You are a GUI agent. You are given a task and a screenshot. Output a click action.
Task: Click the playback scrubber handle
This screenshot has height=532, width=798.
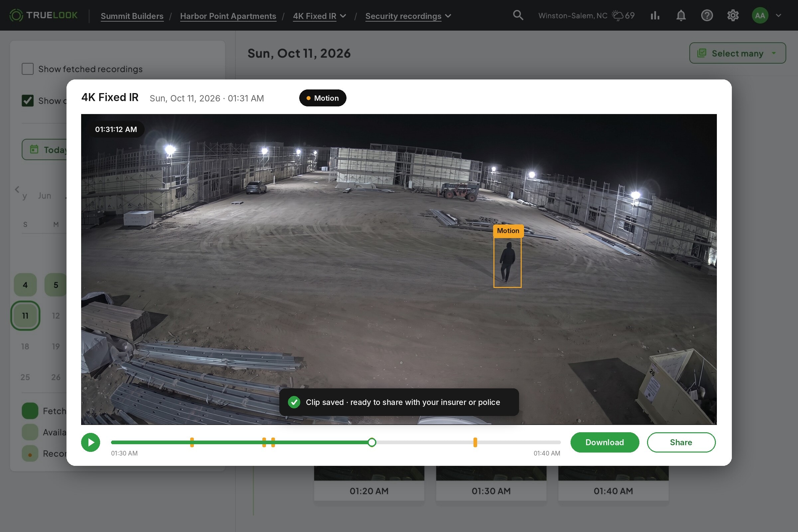coord(372,442)
